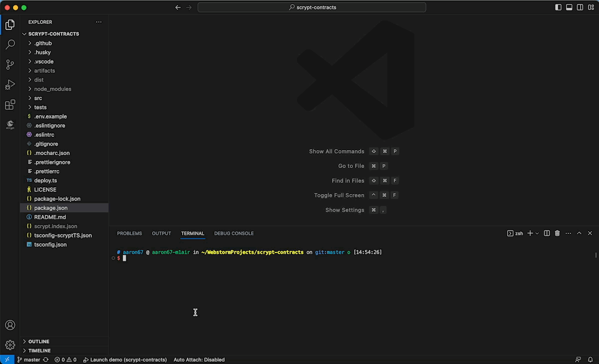Viewport: 599px width, 364px height.
Task: Toggle the bottom panel layout button
Action: pyautogui.click(x=569, y=7)
